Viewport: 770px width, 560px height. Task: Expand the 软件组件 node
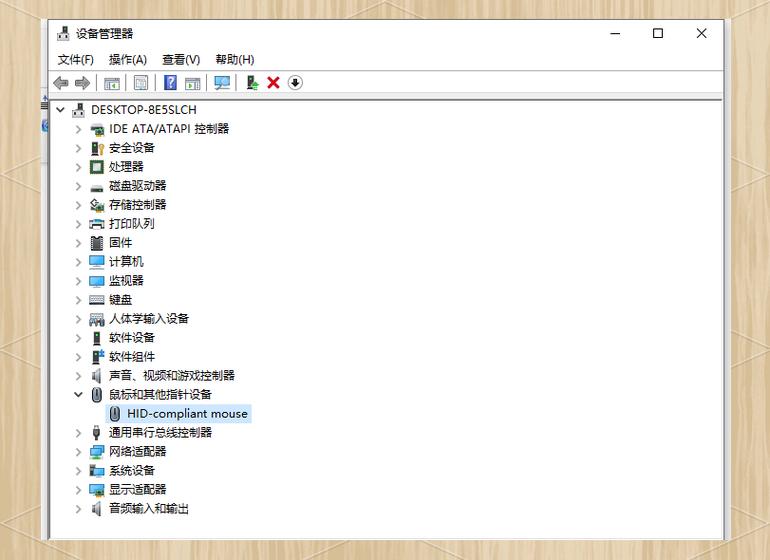pyautogui.click(x=79, y=357)
